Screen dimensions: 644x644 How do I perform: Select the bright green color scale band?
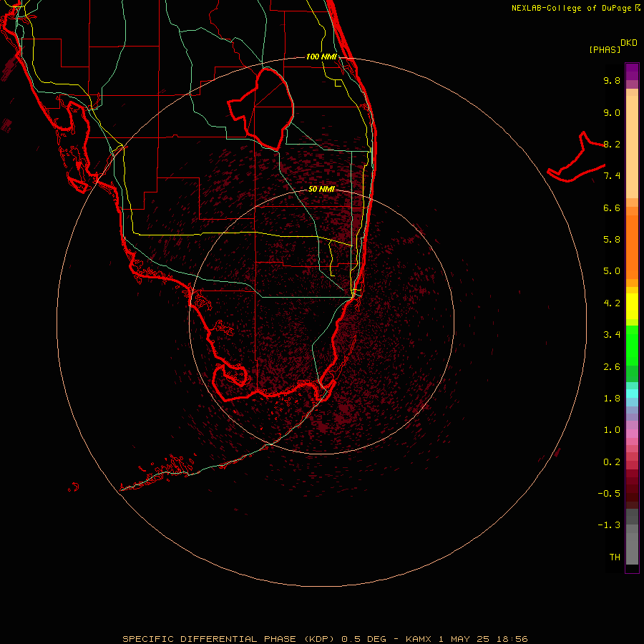tap(632, 346)
